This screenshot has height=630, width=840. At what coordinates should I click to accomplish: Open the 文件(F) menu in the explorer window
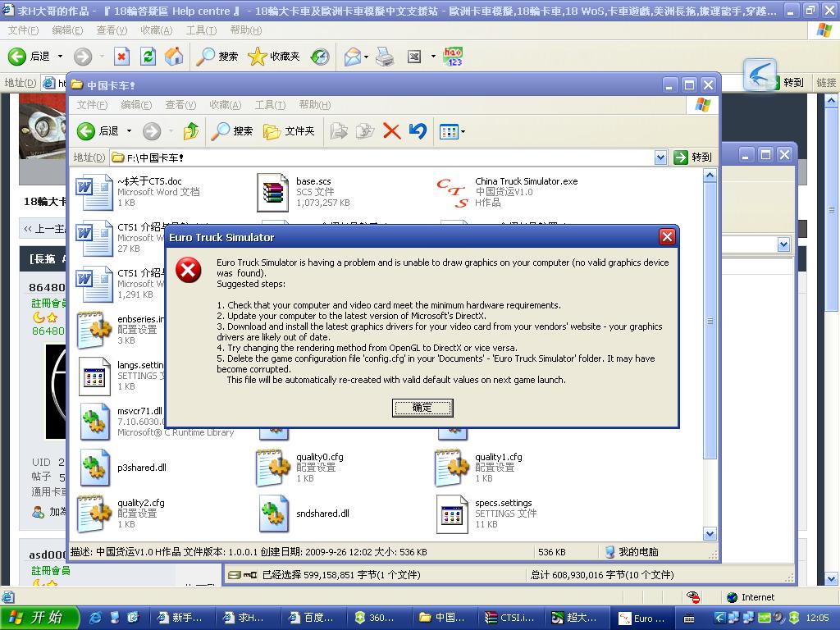tap(92, 105)
